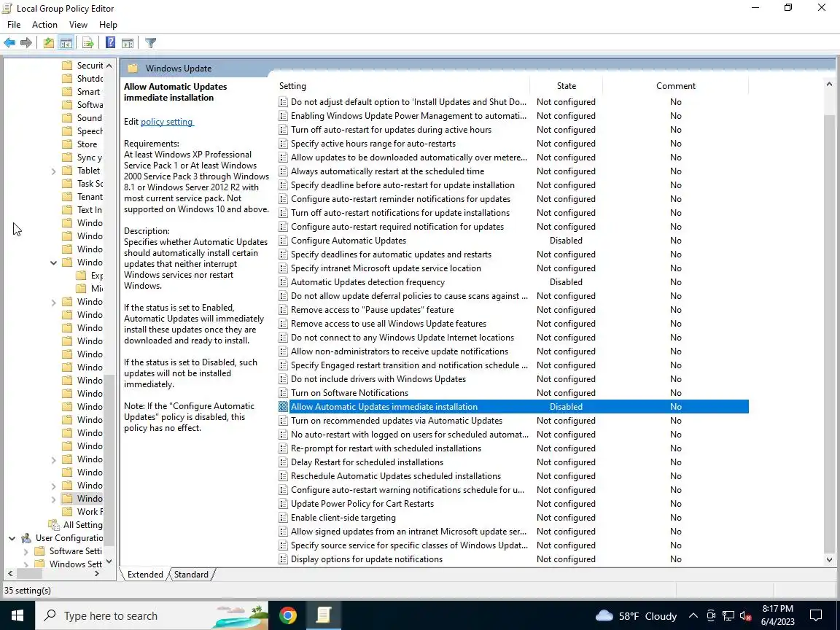
Task: Expand the Tablet folder in tree
Action: point(53,171)
